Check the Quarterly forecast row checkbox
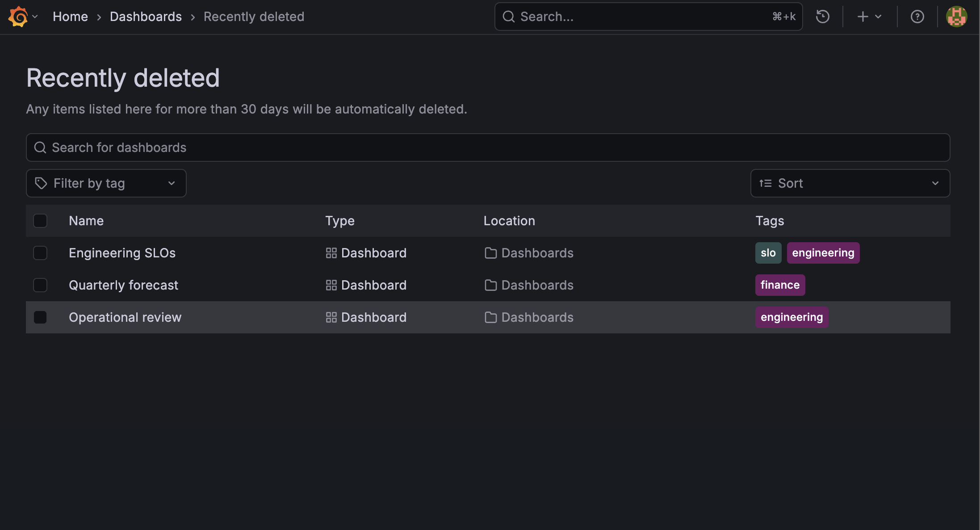980x530 pixels. point(40,285)
